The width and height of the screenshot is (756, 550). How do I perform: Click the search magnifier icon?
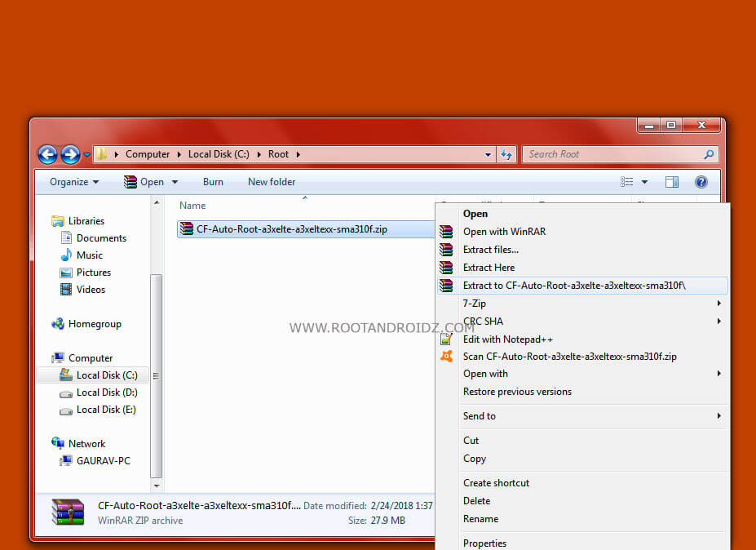pyautogui.click(x=708, y=154)
